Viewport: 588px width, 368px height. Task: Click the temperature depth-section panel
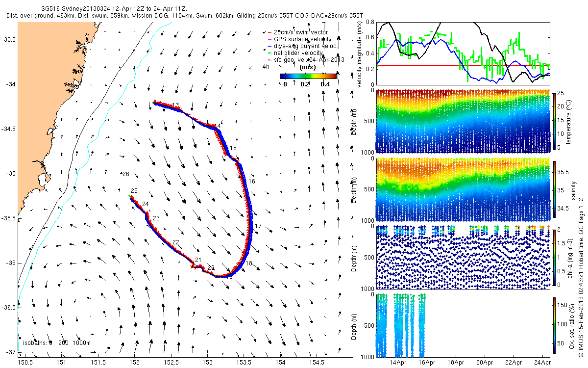pyautogui.click(x=463, y=121)
